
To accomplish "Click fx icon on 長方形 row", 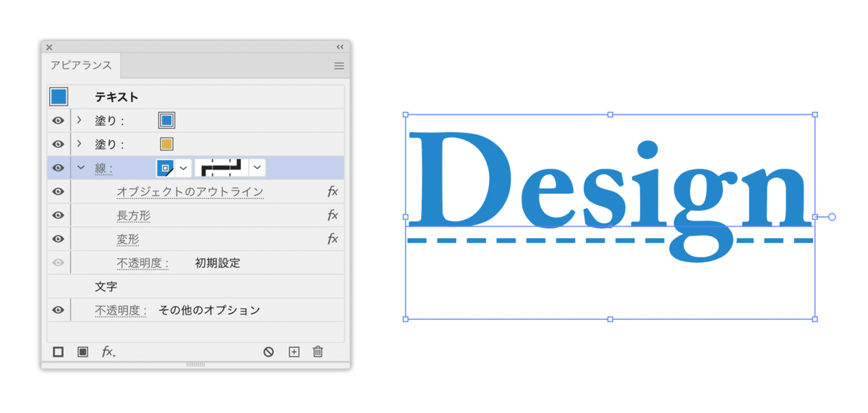I will (333, 216).
